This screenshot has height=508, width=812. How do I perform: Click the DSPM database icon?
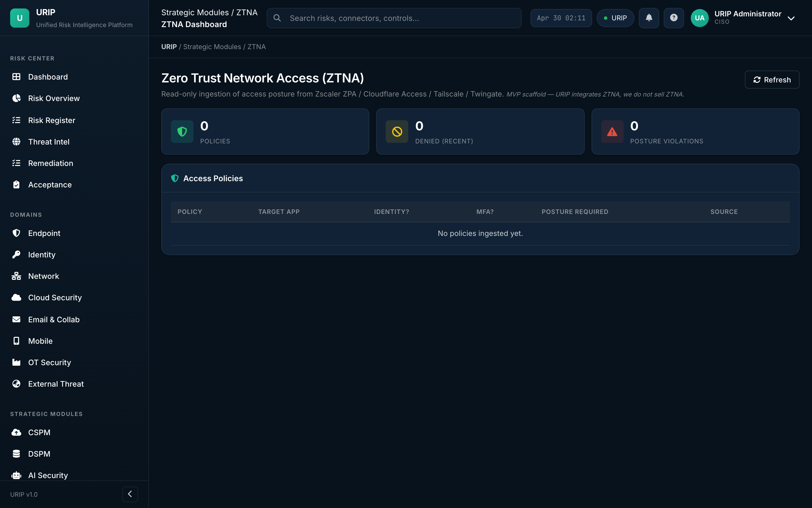[x=16, y=454]
